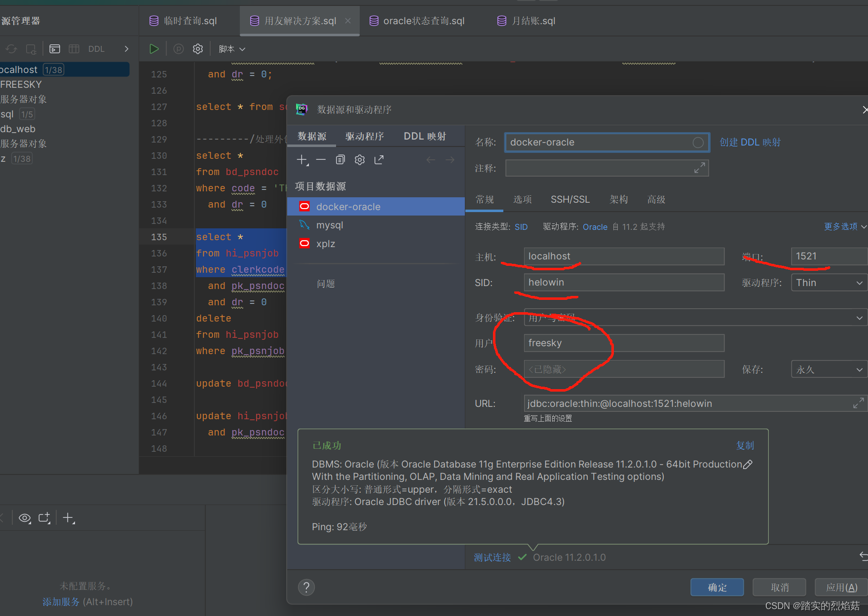This screenshot has height=616, width=868.
Task: Switch to the DDL 映射 tab
Action: pos(425,136)
